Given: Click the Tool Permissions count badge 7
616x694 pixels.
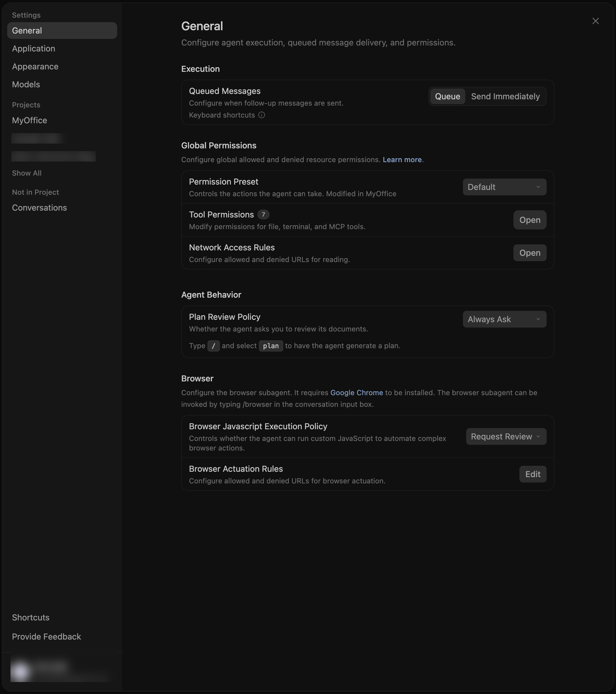Looking at the screenshot, I should coord(263,214).
